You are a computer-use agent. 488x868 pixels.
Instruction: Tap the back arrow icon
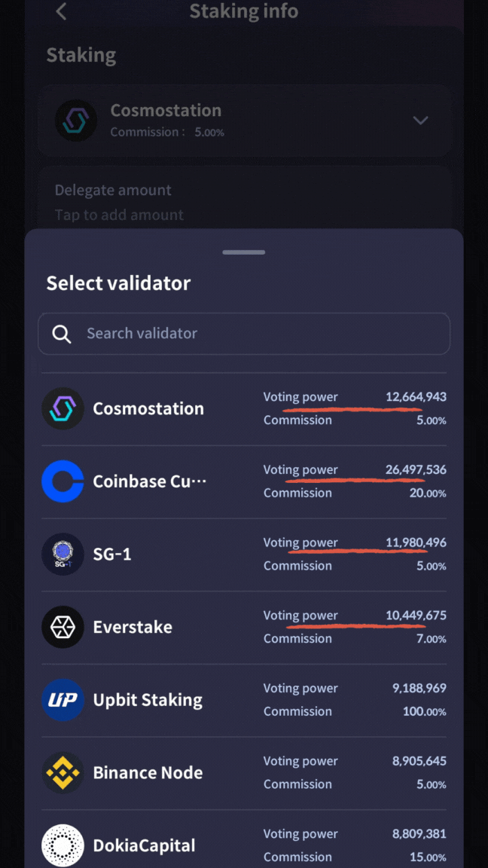[62, 11]
